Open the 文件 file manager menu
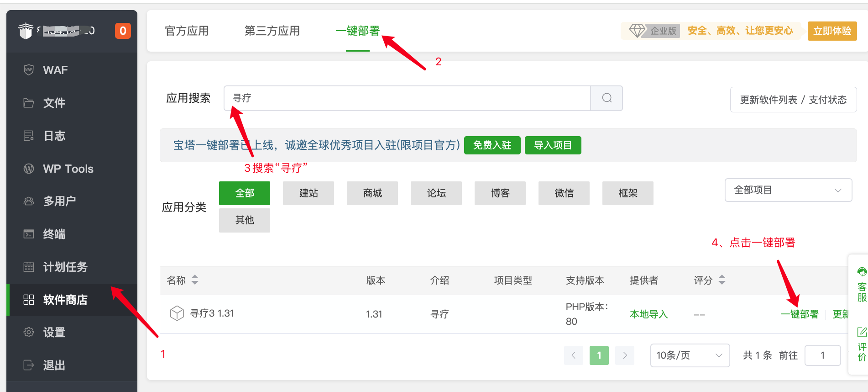 pos(72,103)
